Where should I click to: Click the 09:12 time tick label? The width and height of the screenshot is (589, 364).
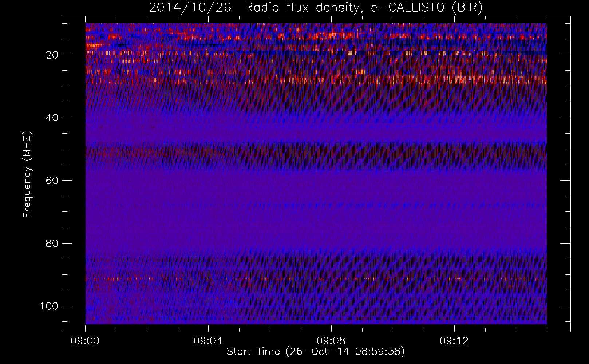(x=455, y=341)
